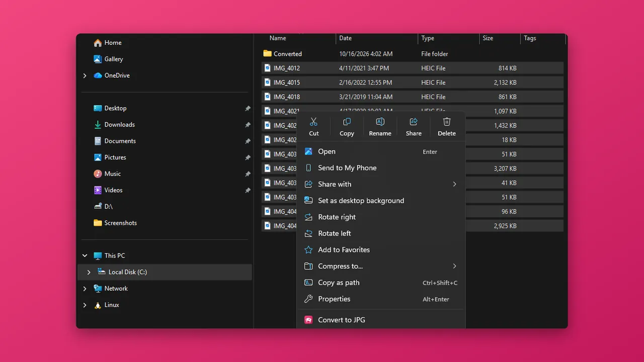The image size is (644, 362).
Task: Click the Converted folder icon
Action: click(x=267, y=53)
